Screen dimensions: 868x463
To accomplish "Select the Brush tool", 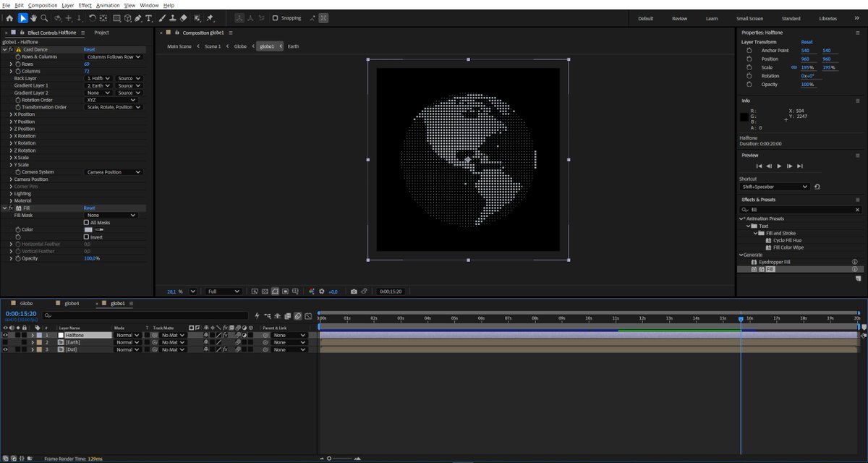I will 162,18.
